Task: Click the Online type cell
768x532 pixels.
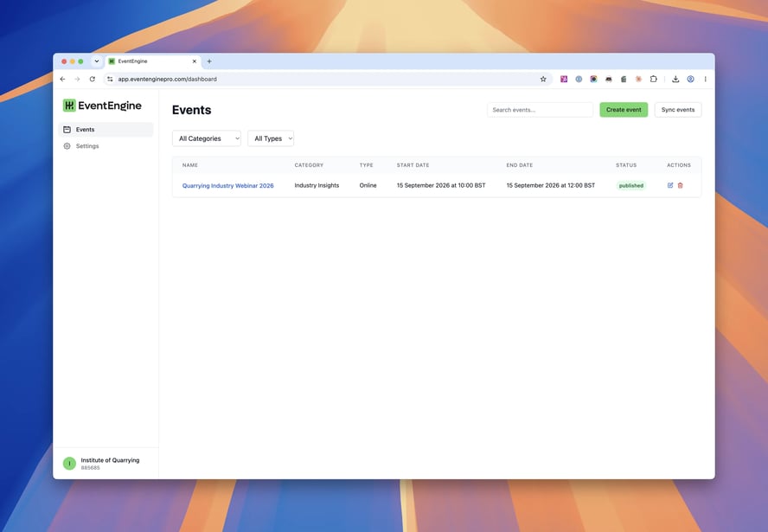Action: [368, 185]
